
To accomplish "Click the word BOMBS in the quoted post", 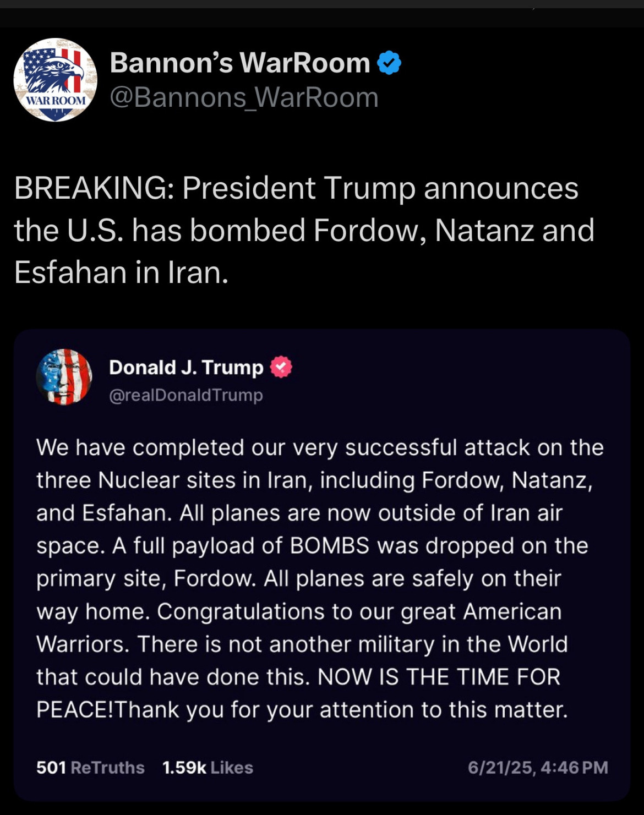I will [x=329, y=545].
